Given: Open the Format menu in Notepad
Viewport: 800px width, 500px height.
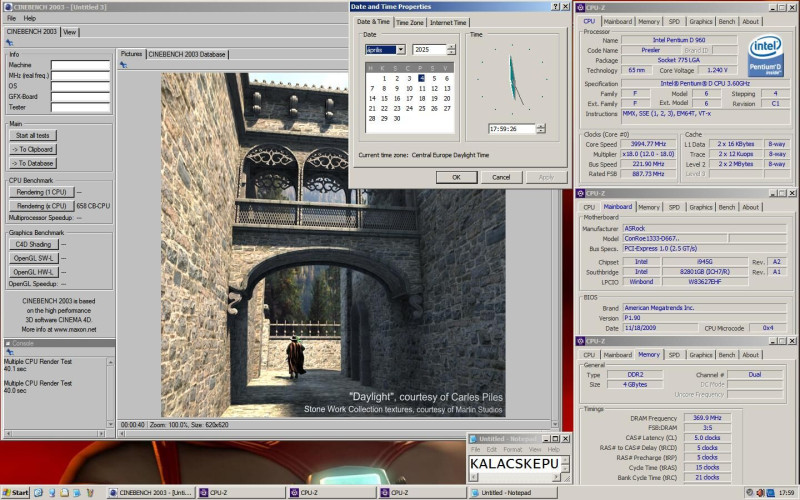Looking at the screenshot, I should pyautogui.click(x=512, y=449).
